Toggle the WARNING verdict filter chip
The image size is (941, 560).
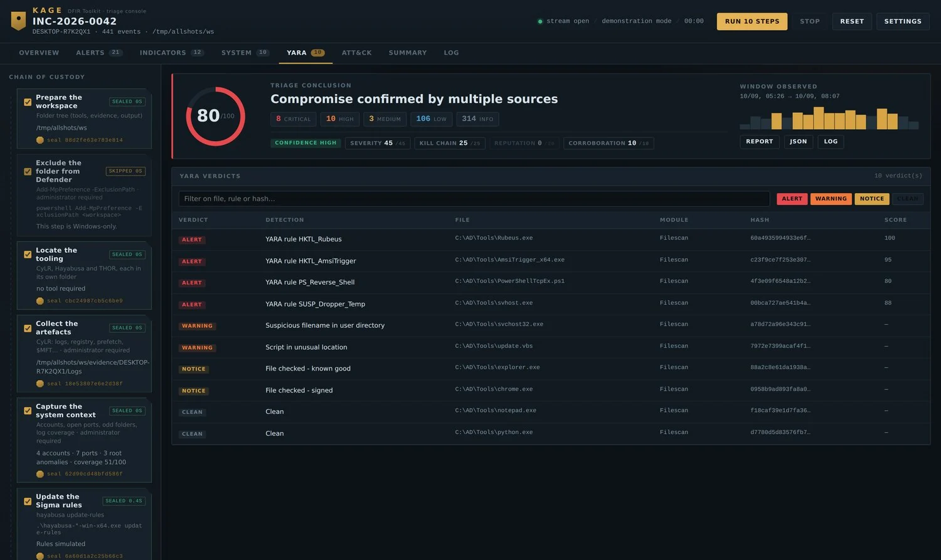coord(831,199)
